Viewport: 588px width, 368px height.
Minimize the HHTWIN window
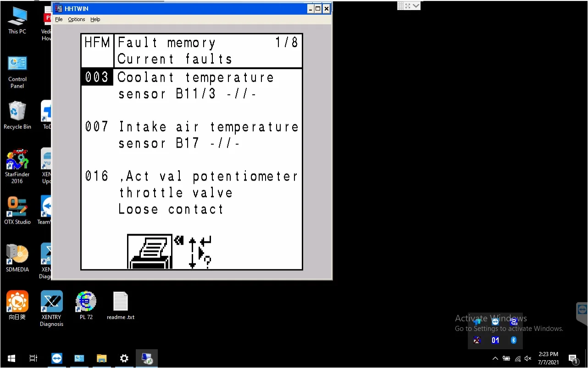coord(310,9)
